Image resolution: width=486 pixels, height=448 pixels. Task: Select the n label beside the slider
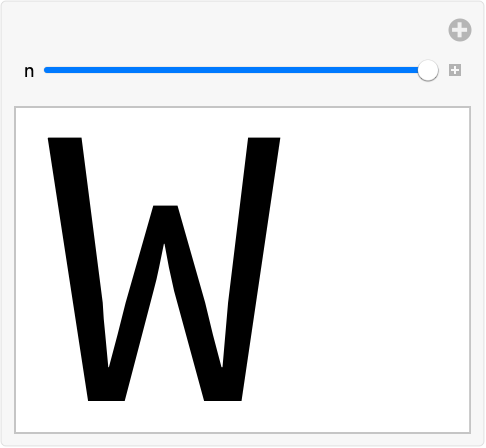pos(29,72)
